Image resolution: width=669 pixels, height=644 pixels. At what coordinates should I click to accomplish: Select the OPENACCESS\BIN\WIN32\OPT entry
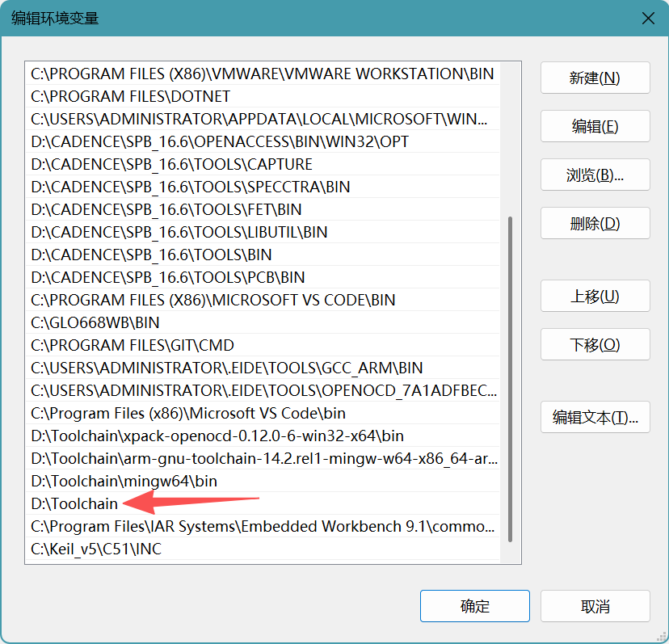pos(263,141)
